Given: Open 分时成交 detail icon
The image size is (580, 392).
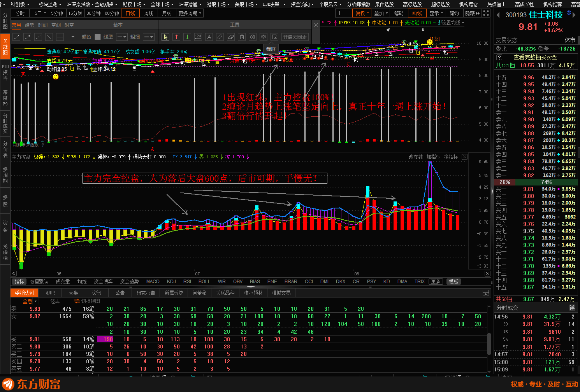Looking at the screenshot, I should tap(572, 308).
